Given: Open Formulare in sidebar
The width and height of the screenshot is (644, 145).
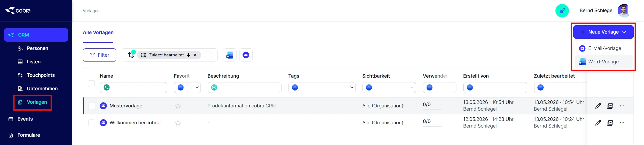Looking at the screenshot, I should click(29, 135).
